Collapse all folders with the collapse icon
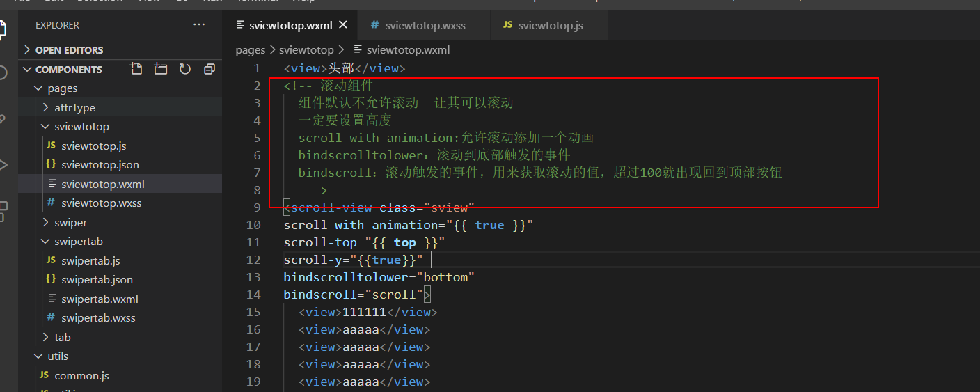The height and width of the screenshot is (392, 980). (x=210, y=69)
